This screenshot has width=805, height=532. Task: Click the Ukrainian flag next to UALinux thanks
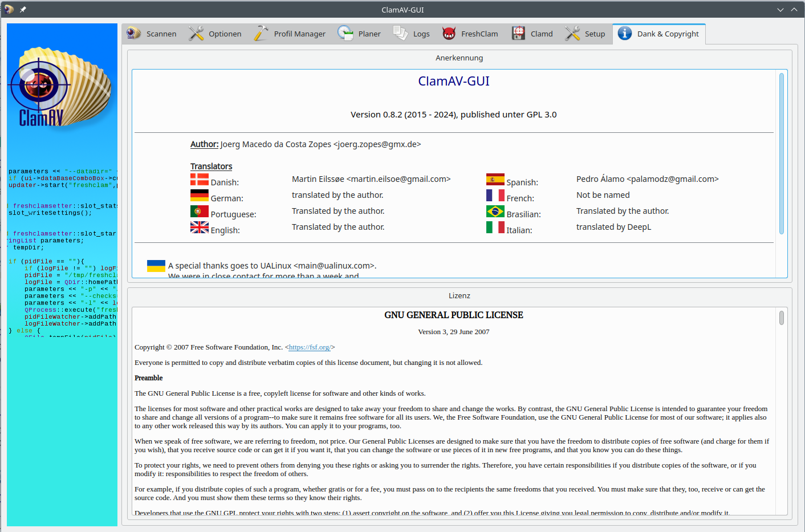point(155,265)
